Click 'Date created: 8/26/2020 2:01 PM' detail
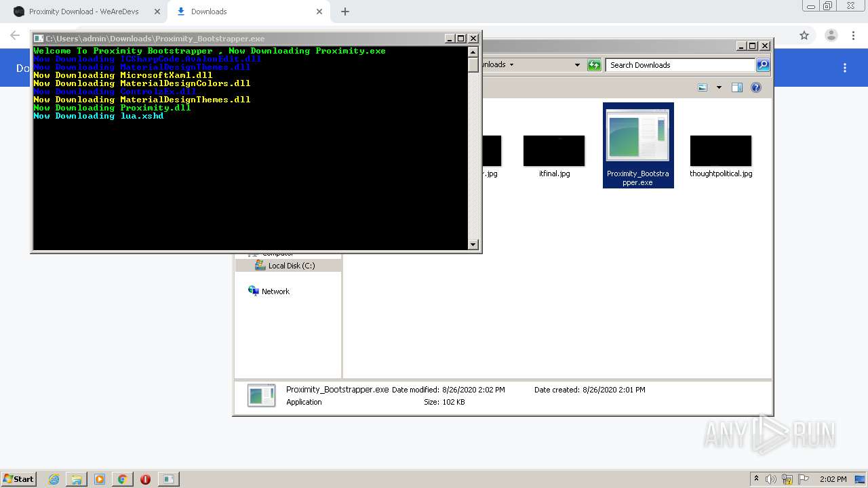This screenshot has width=868, height=488. click(x=590, y=390)
